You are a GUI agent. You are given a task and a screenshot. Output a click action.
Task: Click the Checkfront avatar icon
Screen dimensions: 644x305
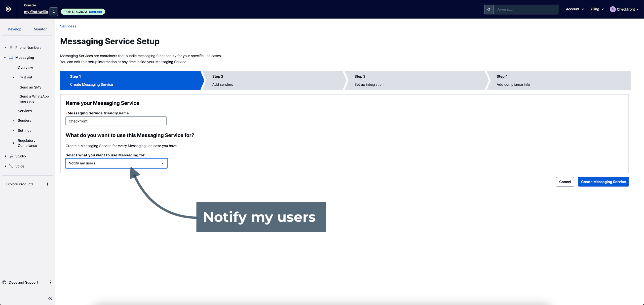tap(613, 9)
